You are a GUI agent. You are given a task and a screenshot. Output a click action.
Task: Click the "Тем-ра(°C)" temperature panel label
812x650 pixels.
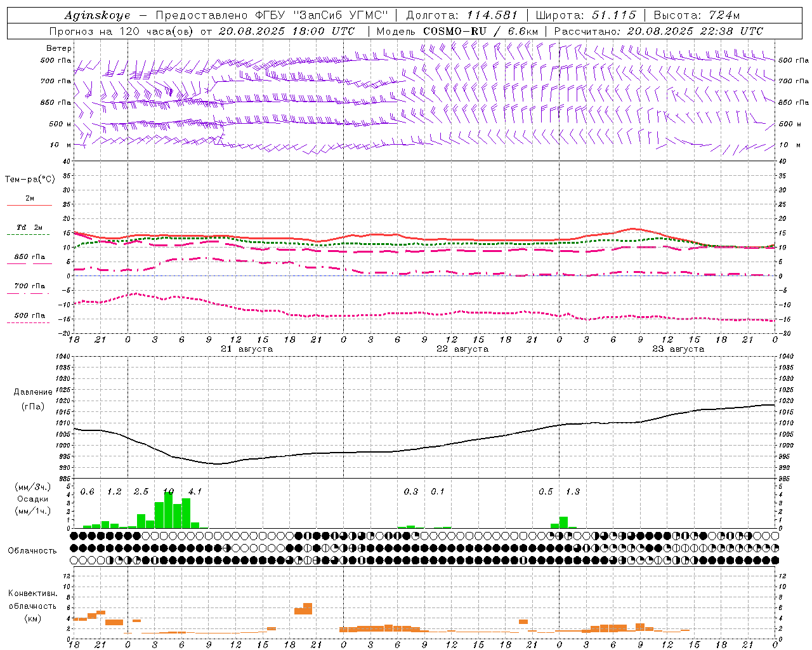30,180
